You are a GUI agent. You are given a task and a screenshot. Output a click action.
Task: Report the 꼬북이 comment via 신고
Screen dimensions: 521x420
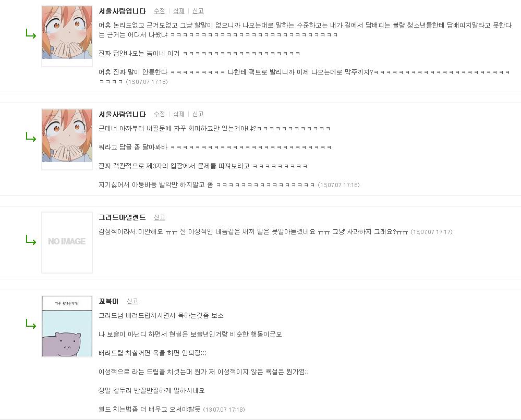(x=132, y=301)
